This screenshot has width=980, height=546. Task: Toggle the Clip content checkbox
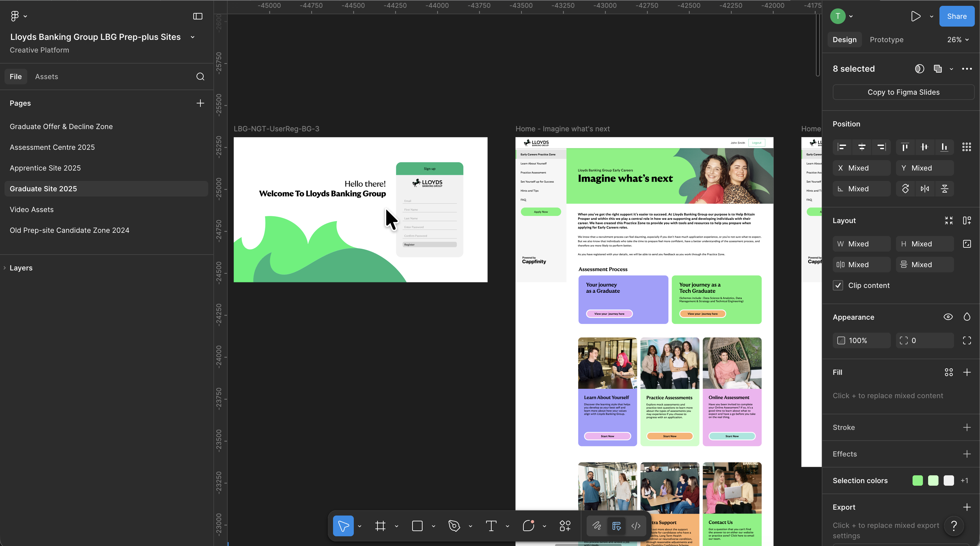[x=838, y=285]
